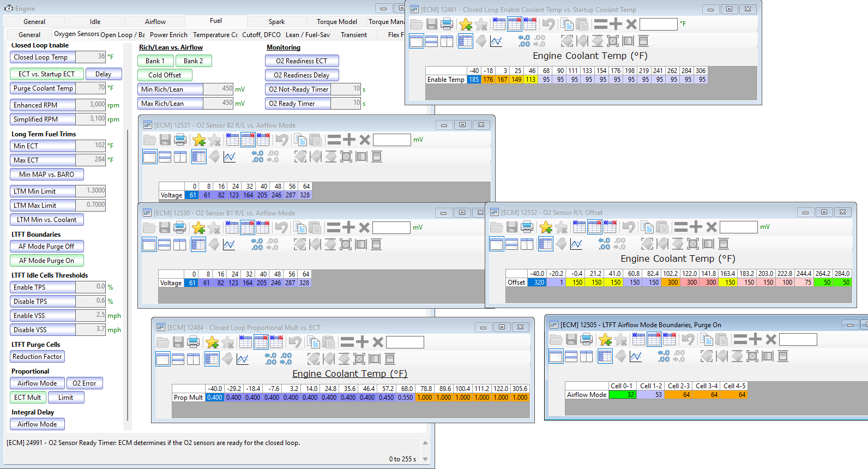Click the save disk icon in the Closed Loop Proportional Mult window

click(178, 342)
